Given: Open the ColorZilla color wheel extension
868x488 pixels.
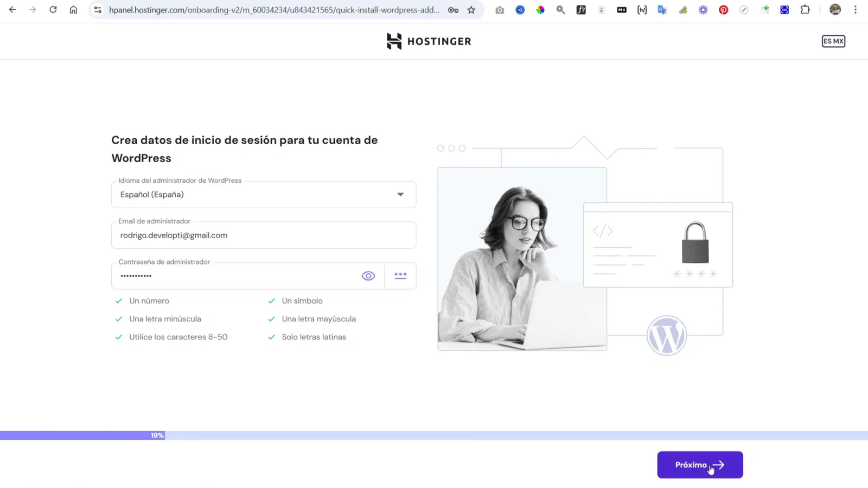Looking at the screenshot, I should (540, 10).
